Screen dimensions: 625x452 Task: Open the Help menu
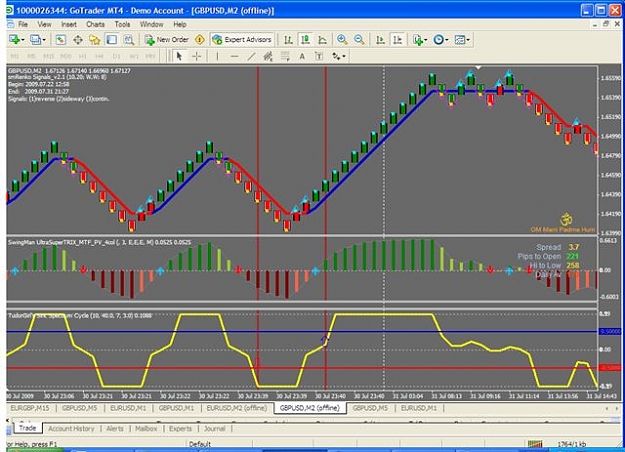coord(180,24)
